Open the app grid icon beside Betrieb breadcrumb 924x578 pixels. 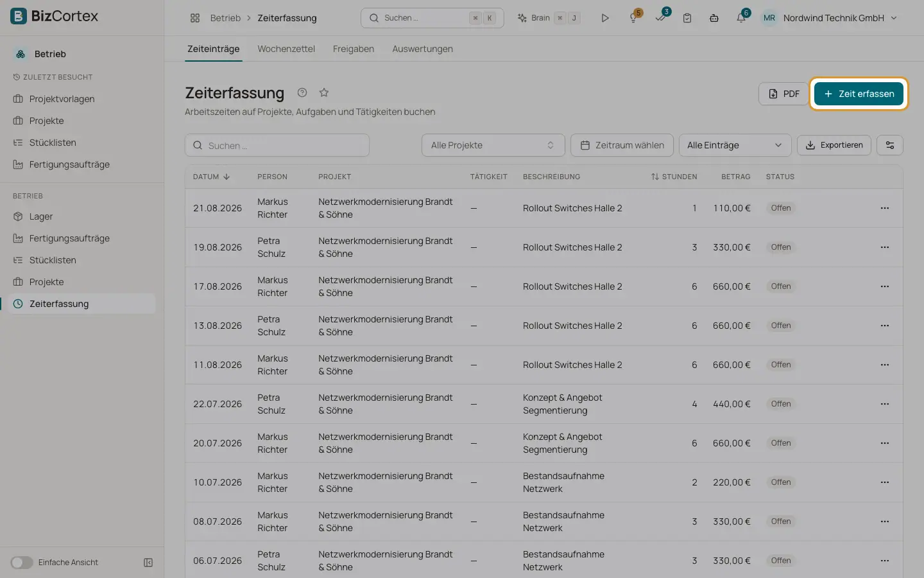tap(195, 18)
